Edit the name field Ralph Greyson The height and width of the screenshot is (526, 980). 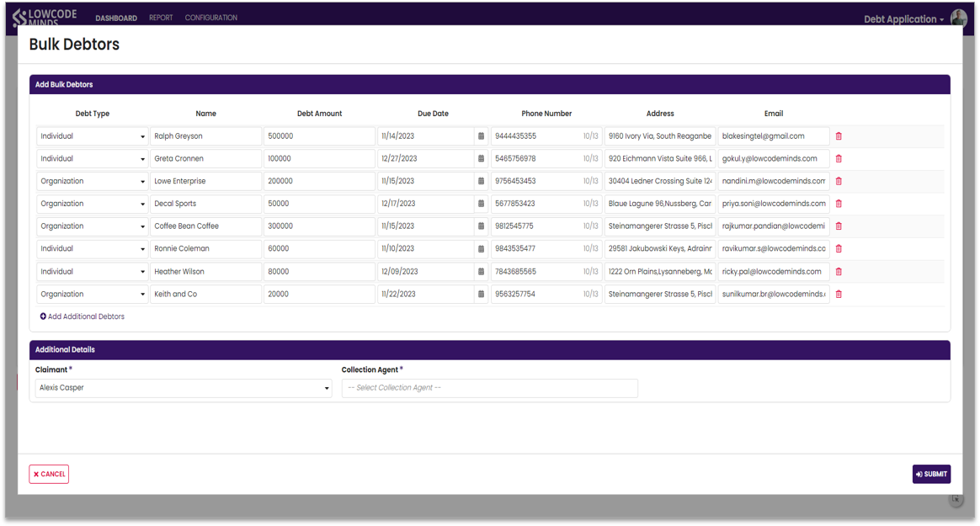[205, 136]
